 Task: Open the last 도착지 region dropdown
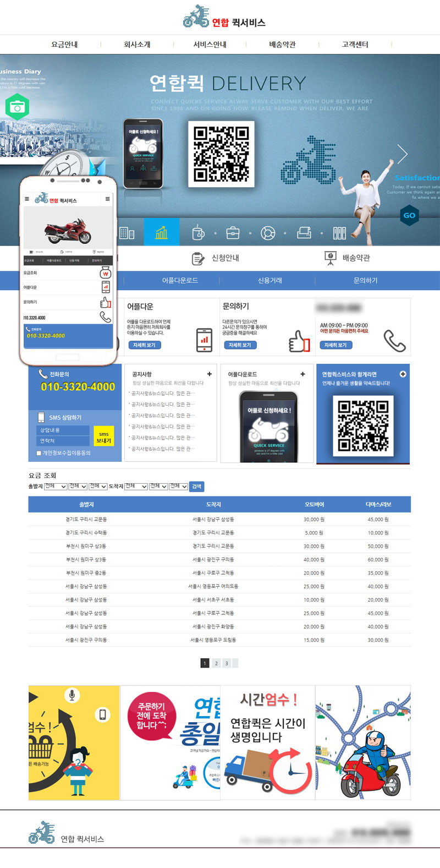178,487
